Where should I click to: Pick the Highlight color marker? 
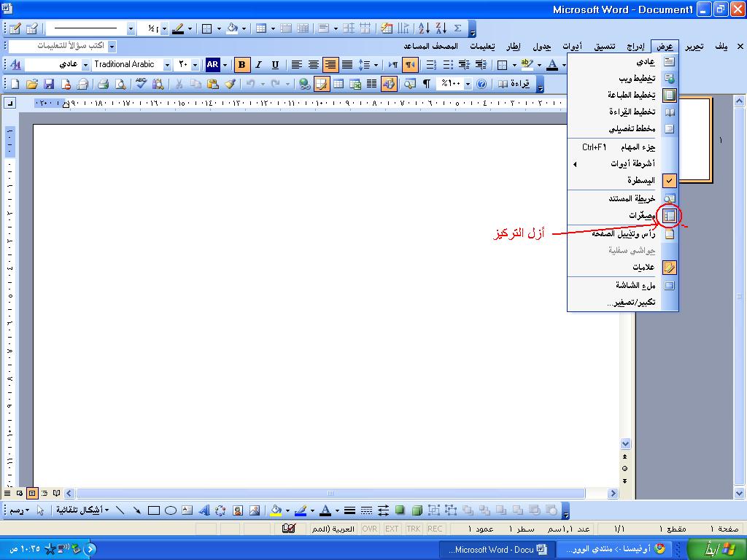click(x=527, y=65)
